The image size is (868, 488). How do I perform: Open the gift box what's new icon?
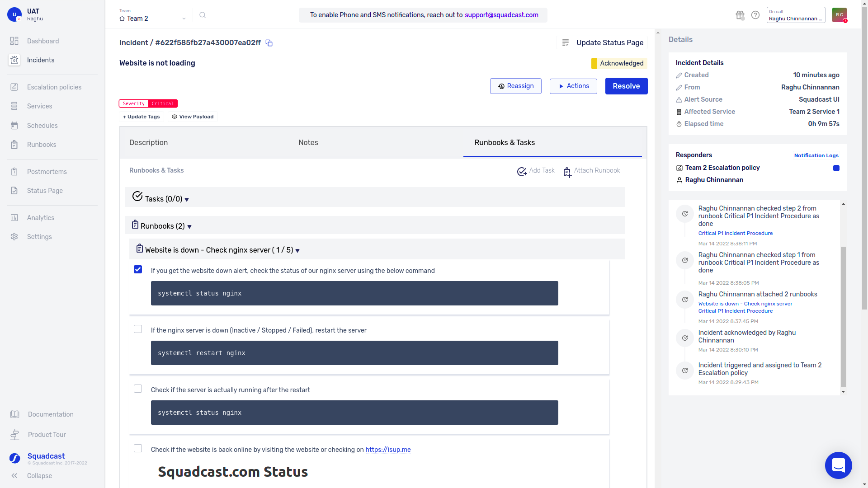740,15
